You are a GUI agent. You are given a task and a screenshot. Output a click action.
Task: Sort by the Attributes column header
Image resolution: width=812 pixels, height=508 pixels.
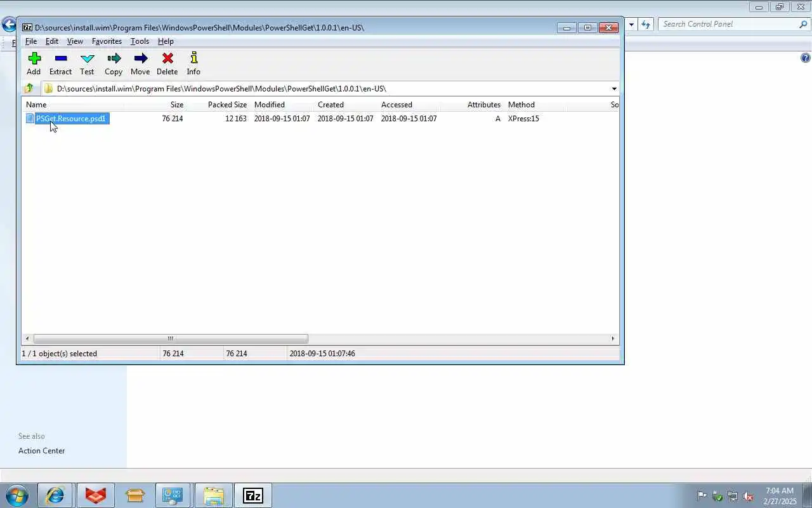(x=473, y=105)
